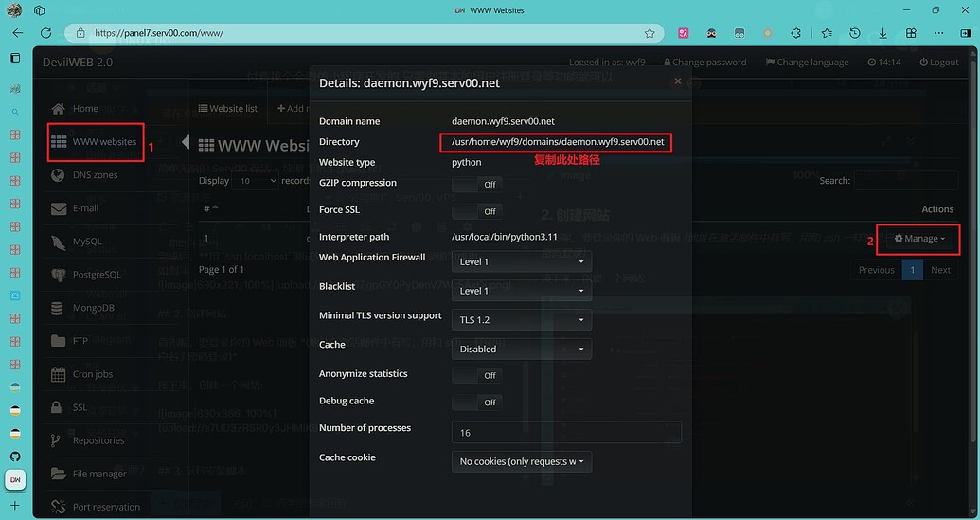Open the Display records count dropdown
The height and width of the screenshot is (520, 980).
pyautogui.click(x=255, y=181)
